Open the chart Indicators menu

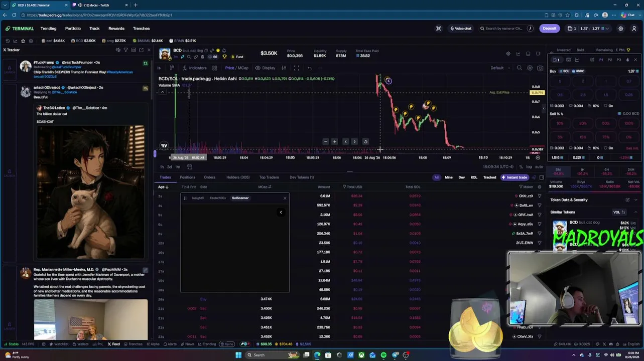pyautogui.click(x=194, y=68)
